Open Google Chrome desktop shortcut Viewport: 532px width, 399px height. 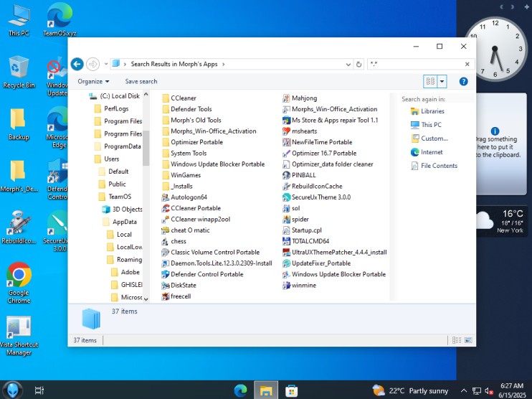[x=19, y=283]
